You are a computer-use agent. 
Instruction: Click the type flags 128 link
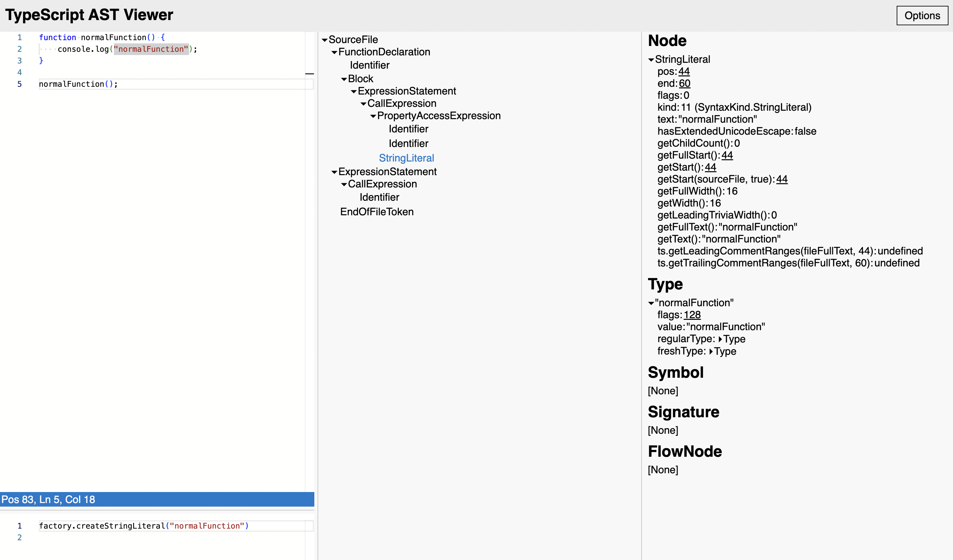point(692,315)
